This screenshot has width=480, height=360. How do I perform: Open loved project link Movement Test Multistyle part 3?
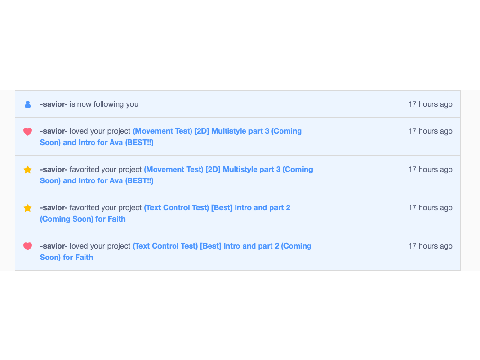[170, 137]
